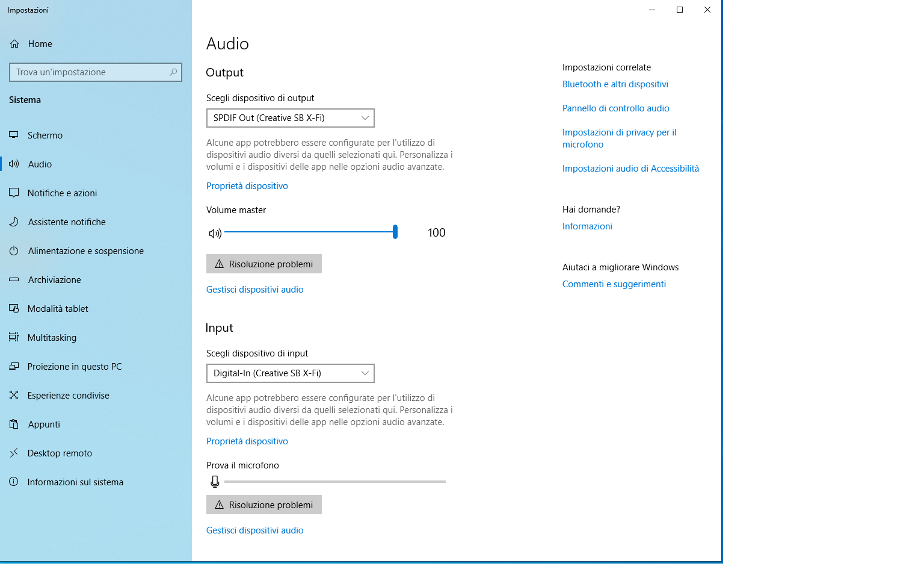Open output Proprietà dispositivo link

point(247,186)
